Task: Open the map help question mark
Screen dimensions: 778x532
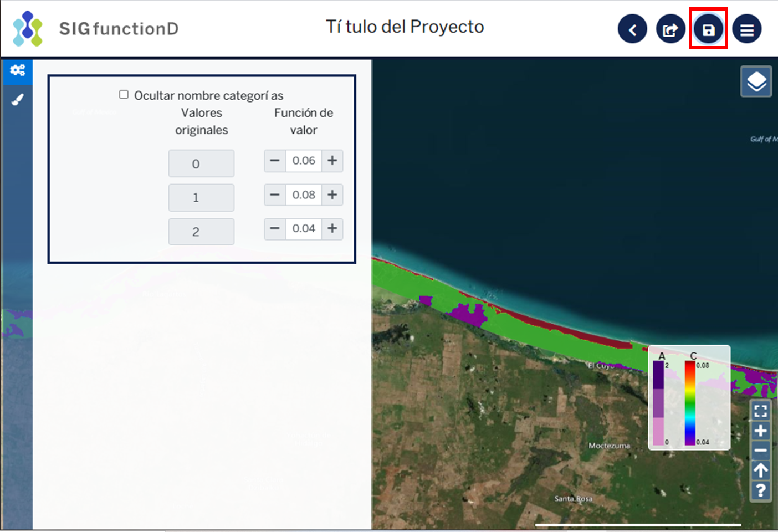Action: [x=761, y=490]
